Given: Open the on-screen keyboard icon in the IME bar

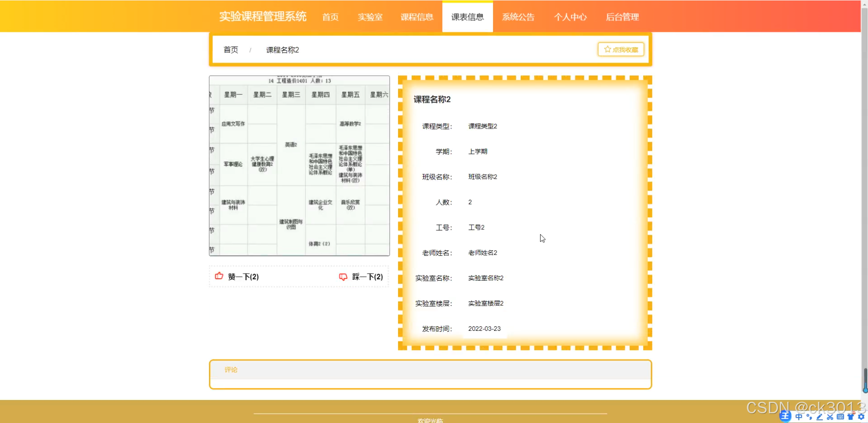Looking at the screenshot, I should coord(840,417).
